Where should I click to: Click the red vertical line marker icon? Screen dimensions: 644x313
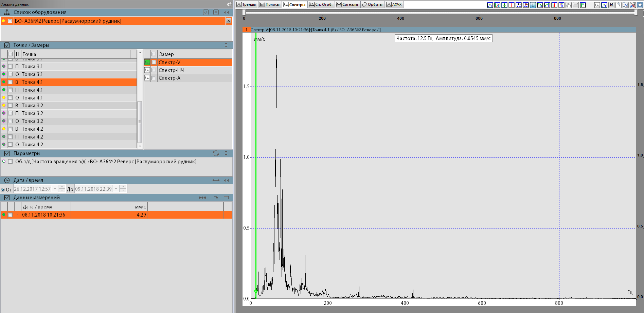(512, 5)
